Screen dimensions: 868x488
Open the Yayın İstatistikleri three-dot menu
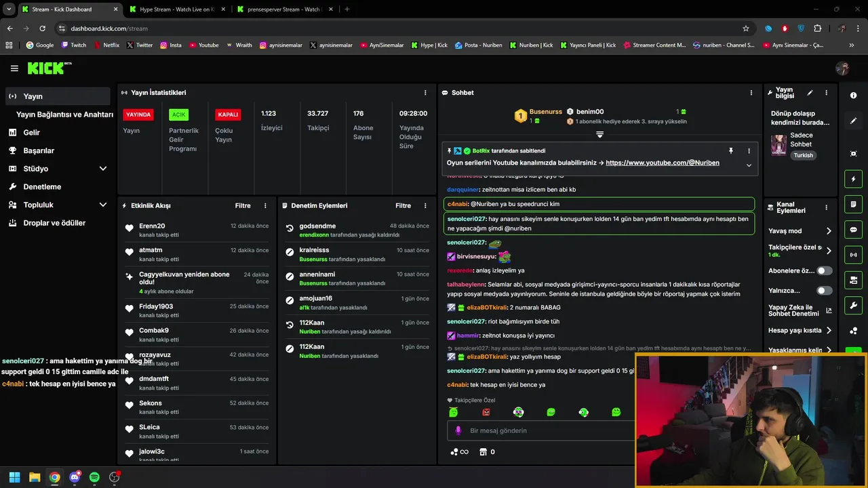pyautogui.click(x=425, y=93)
